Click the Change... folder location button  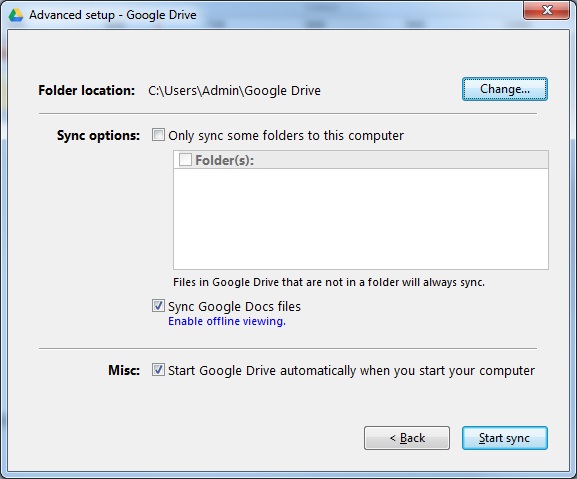(x=505, y=89)
